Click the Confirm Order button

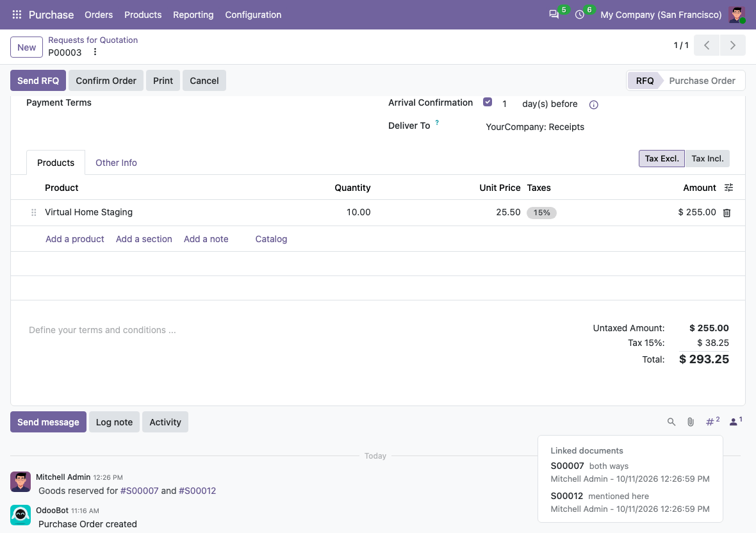106,81
